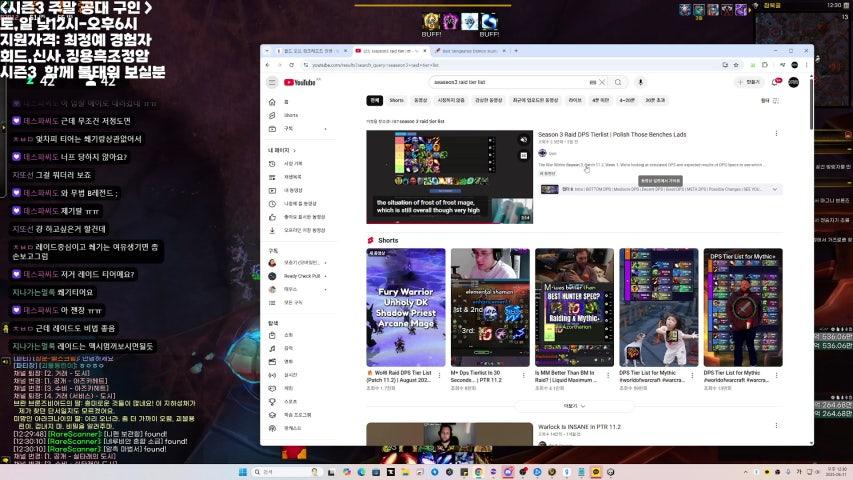853x480 pixels.
Task: Show hidden system tray icons
Action: pyautogui.click(x=745, y=472)
